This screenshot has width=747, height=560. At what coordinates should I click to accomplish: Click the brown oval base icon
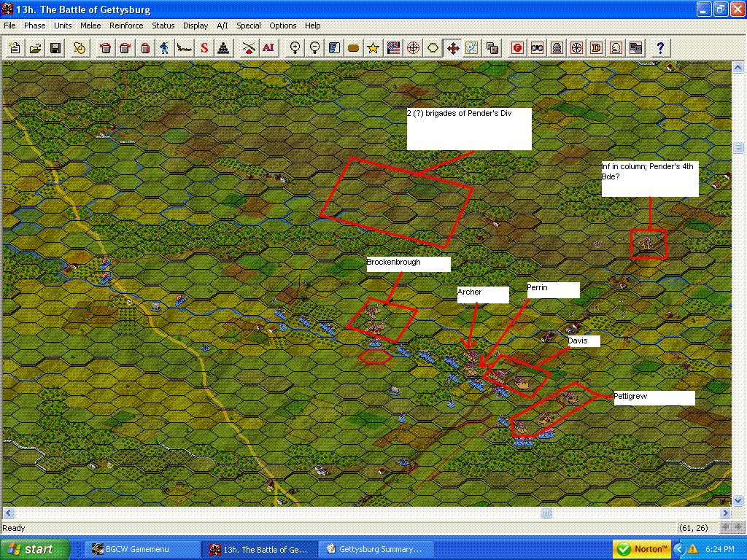pos(354,47)
